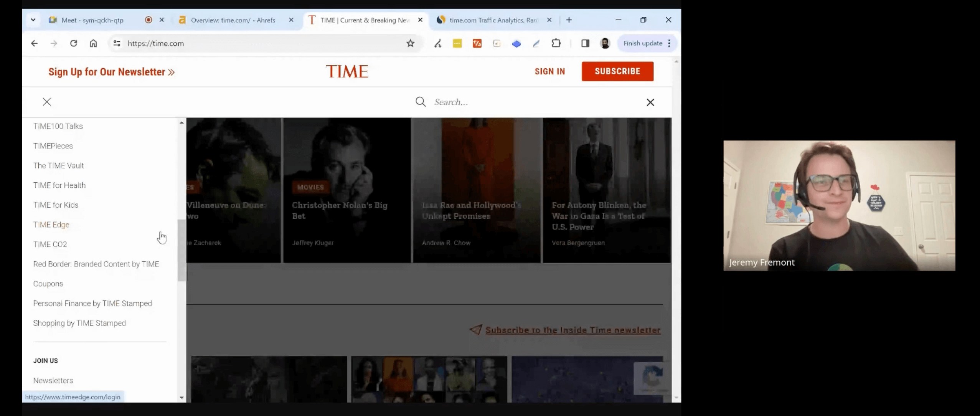Open Chrome profile avatar
Viewport: 980px width, 416px height.
[605, 43]
